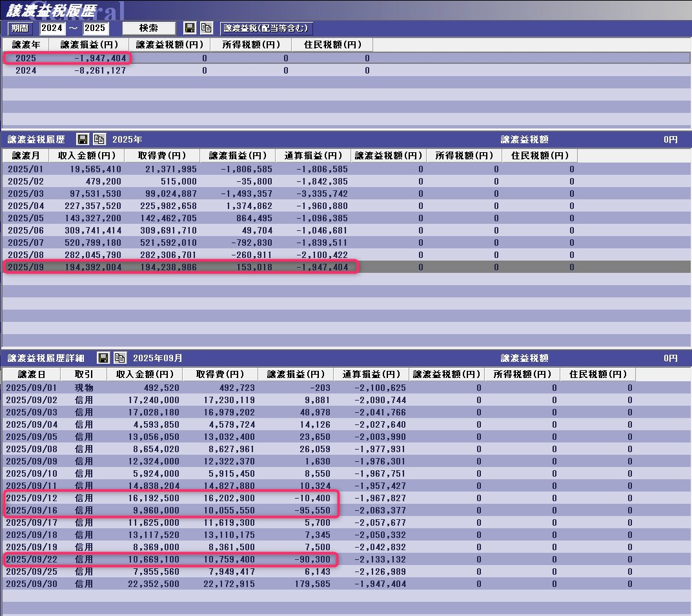Click the end year field showing 2025
Viewport: 692px width, 616px height.
(96, 28)
